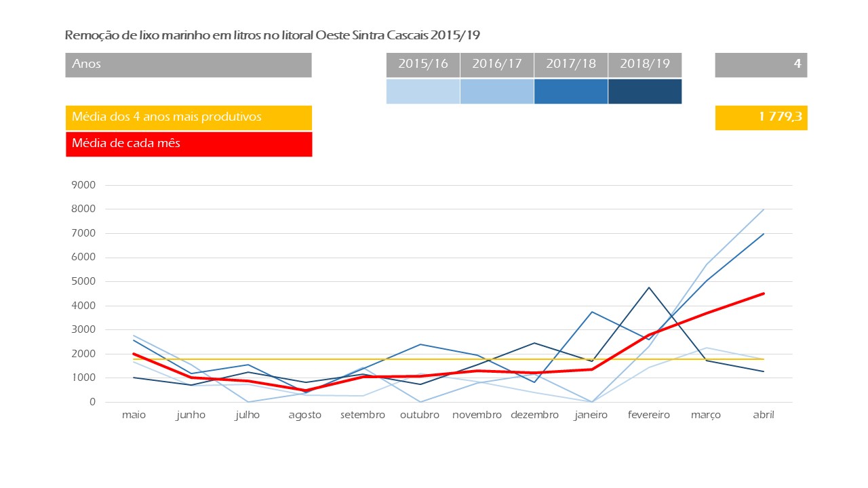Select the 'janeiro' month axis label
This screenshot has height=488, width=868.
[591, 415]
